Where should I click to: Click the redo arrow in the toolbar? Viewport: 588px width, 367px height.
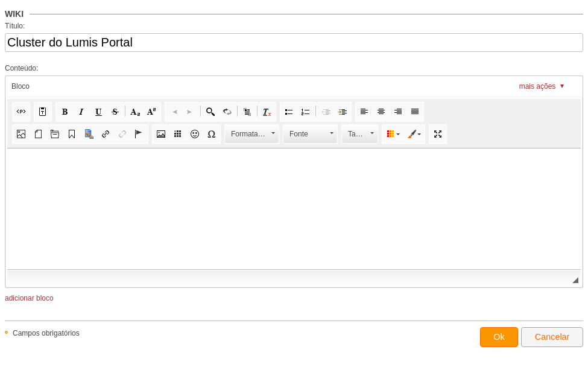coord(189,112)
